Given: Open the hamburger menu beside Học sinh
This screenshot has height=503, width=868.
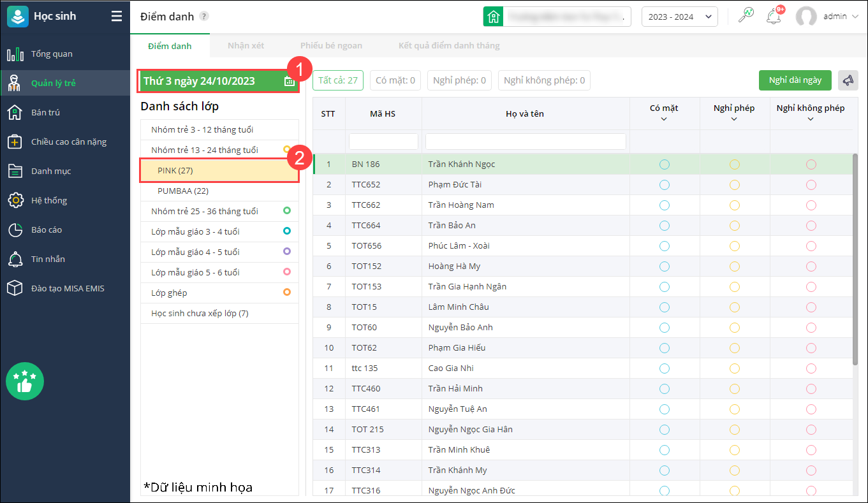Looking at the screenshot, I should coord(116,17).
